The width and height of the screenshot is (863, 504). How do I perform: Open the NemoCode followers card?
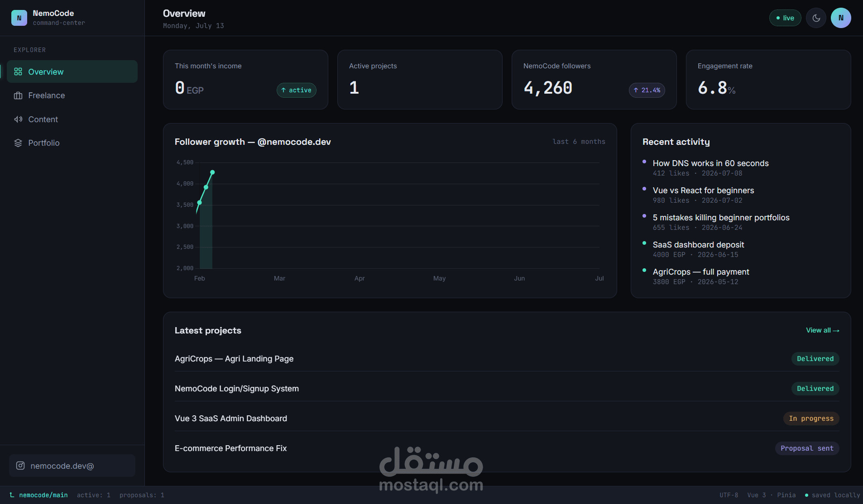pyautogui.click(x=594, y=80)
